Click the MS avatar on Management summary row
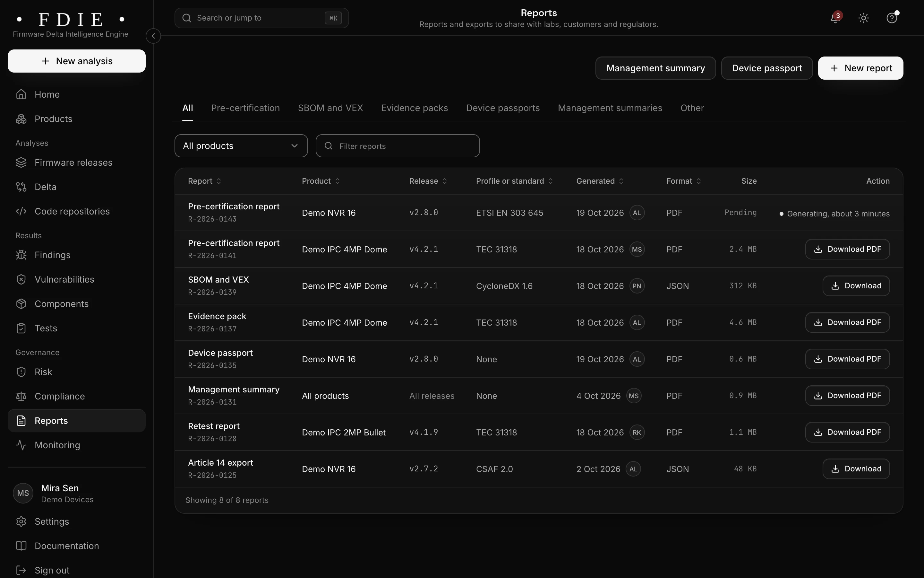 634,396
